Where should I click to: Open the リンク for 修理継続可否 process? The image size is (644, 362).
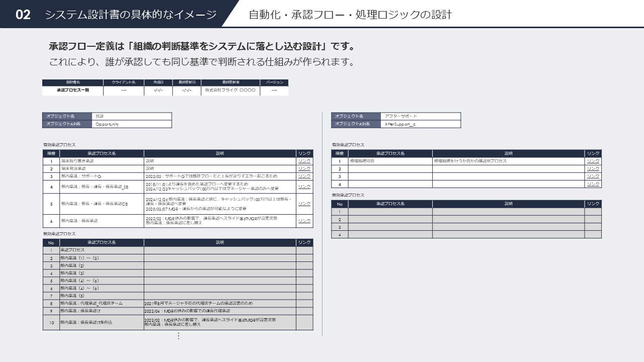tap(593, 161)
